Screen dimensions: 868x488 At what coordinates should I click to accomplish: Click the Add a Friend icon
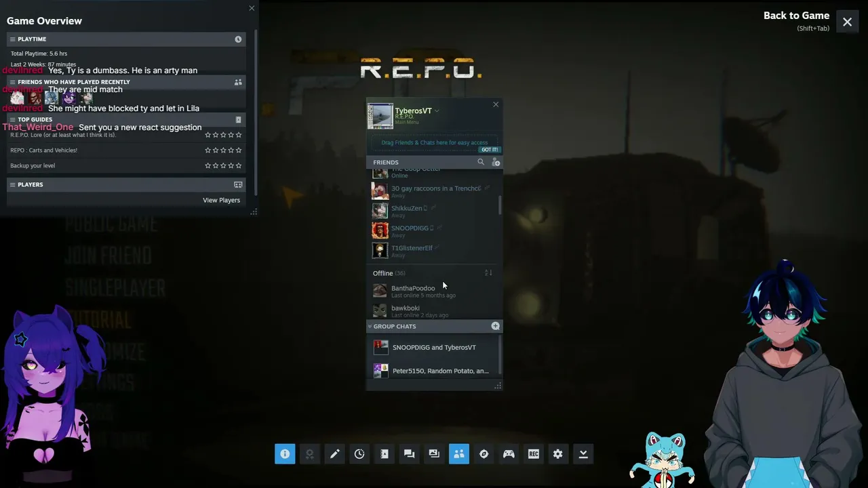click(x=496, y=162)
